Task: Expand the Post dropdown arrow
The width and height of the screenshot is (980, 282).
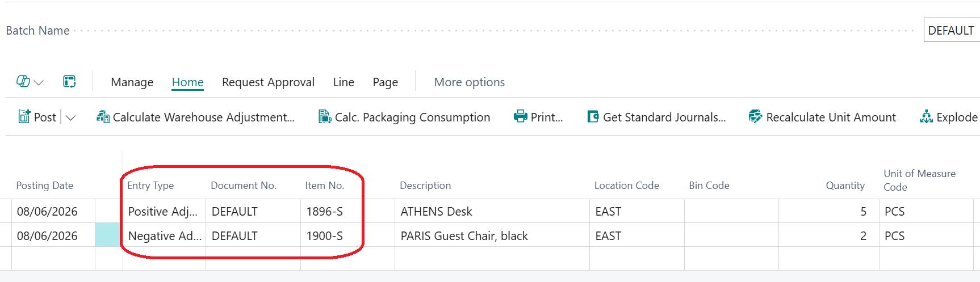Action: (70, 117)
